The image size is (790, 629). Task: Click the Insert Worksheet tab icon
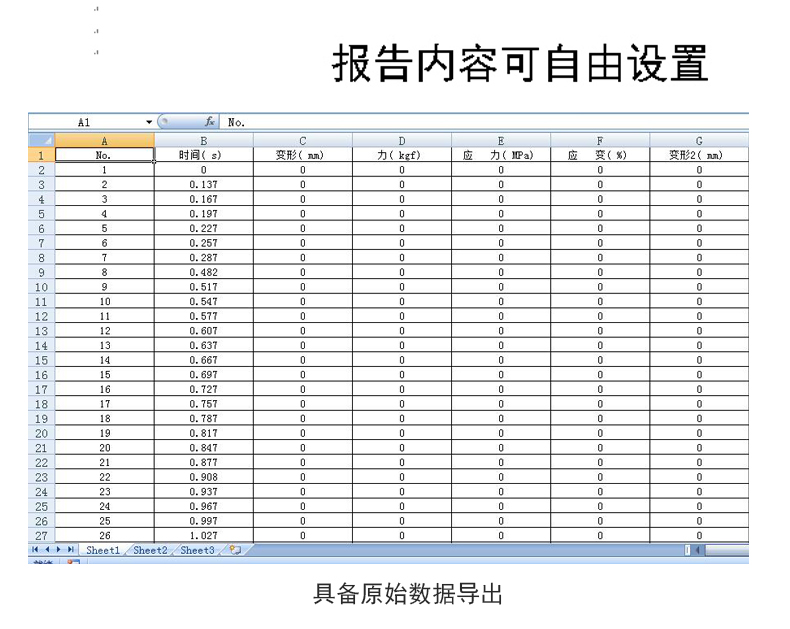point(235,551)
